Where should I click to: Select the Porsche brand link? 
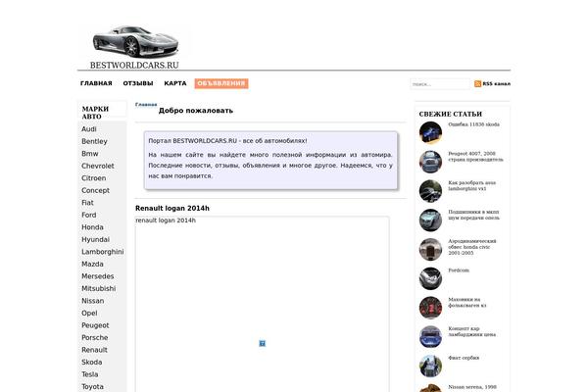coord(95,337)
